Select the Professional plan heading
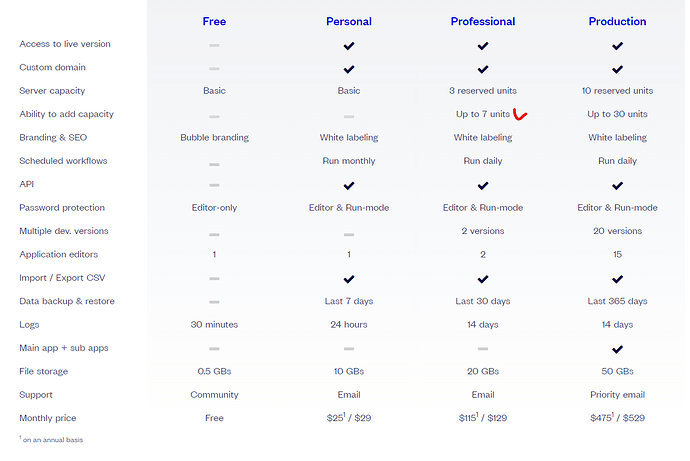 pyautogui.click(x=483, y=21)
